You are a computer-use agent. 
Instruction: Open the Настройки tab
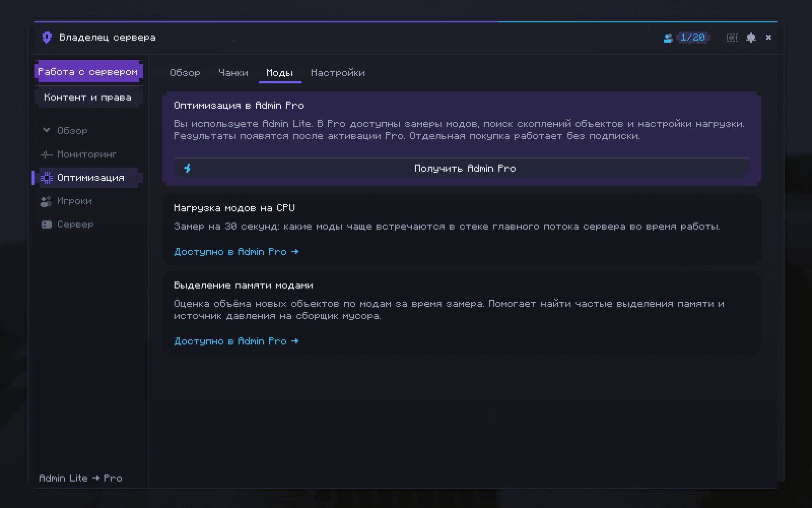[x=337, y=73]
